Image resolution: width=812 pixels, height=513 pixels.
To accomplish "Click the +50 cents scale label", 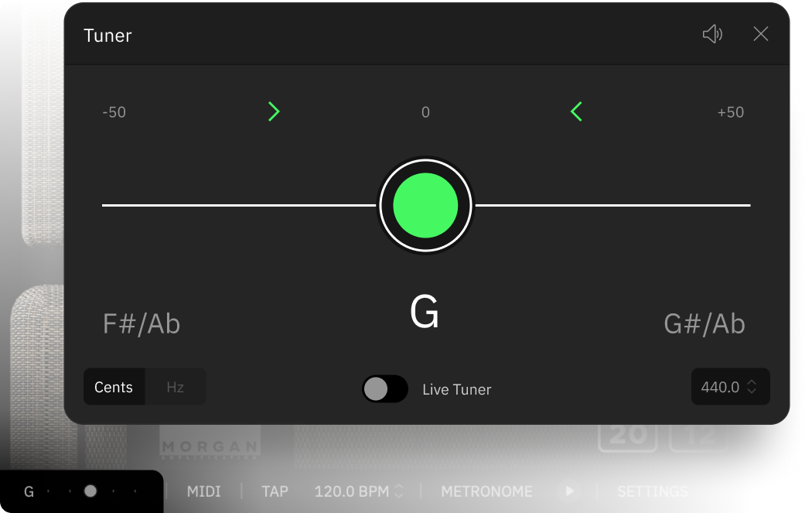I will (731, 112).
